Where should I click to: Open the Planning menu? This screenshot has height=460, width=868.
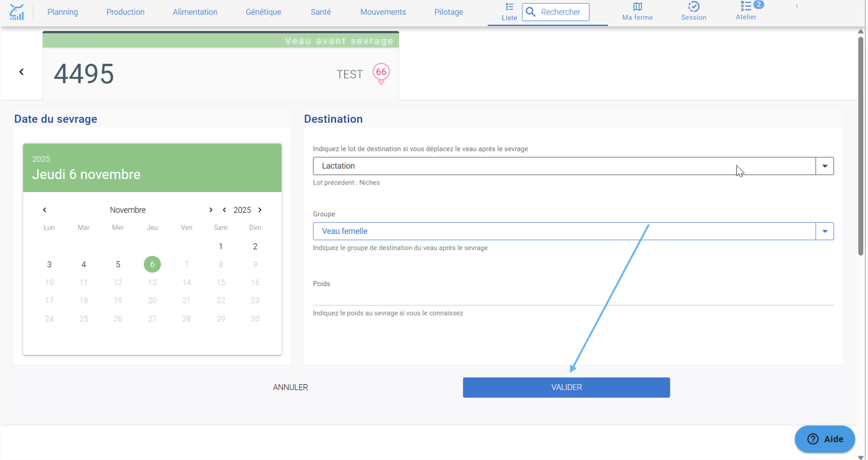pyautogui.click(x=62, y=12)
